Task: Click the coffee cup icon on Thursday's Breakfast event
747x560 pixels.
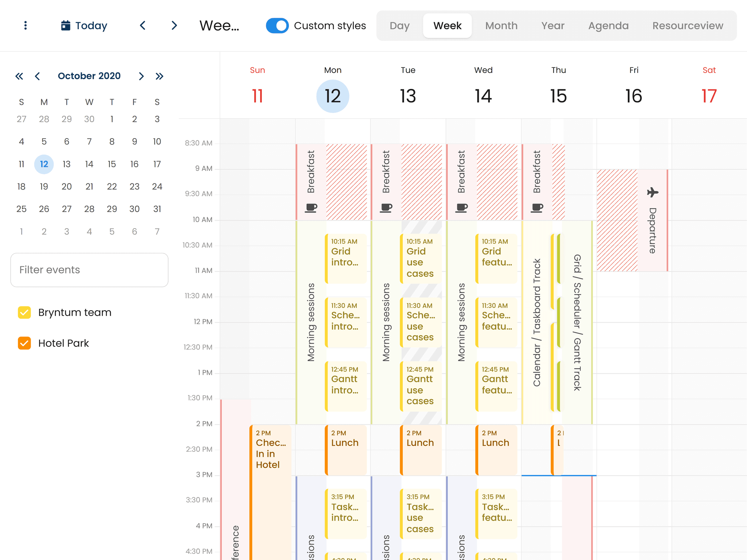Action: pyautogui.click(x=536, y=207)
